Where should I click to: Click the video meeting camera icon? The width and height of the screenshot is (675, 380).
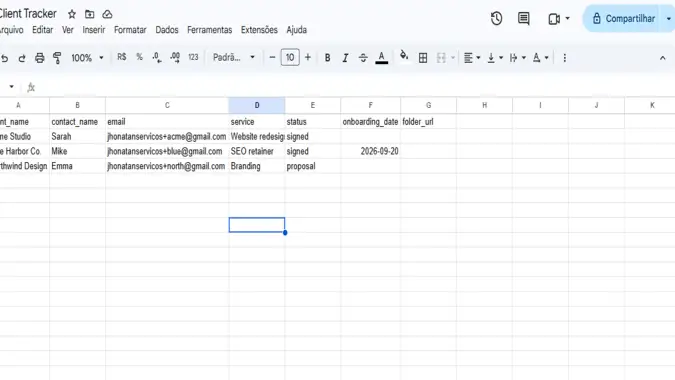tap(554, 19)
